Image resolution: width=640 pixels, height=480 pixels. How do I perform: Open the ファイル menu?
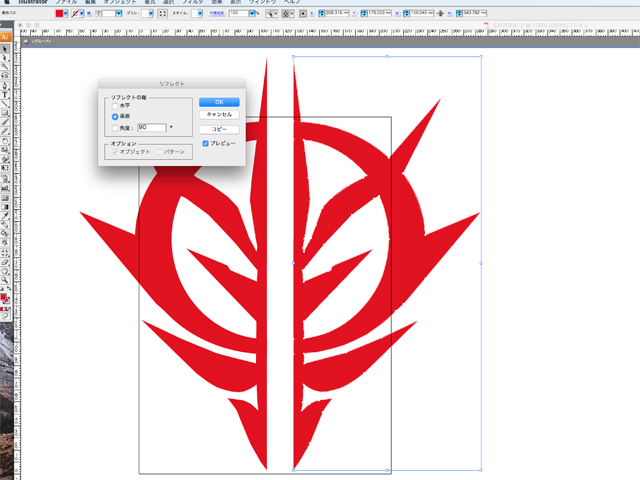[x=66, y=2]
